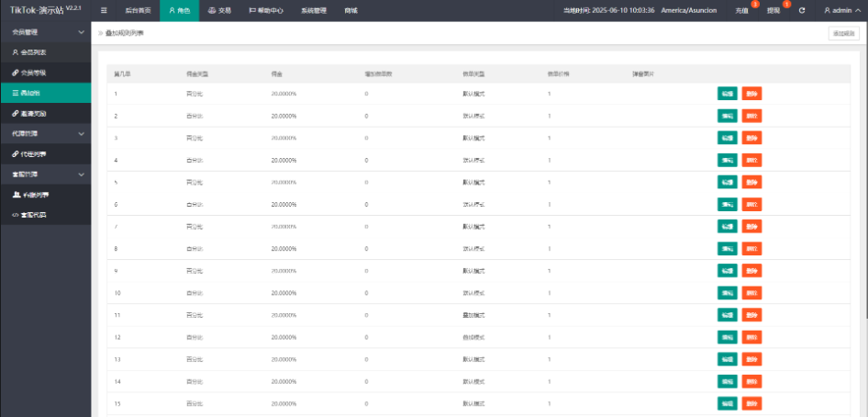Select the highlighted 叠加组 sidebar item
The width and height of the screenshot is (868, 417).
(x=45, y=93)
